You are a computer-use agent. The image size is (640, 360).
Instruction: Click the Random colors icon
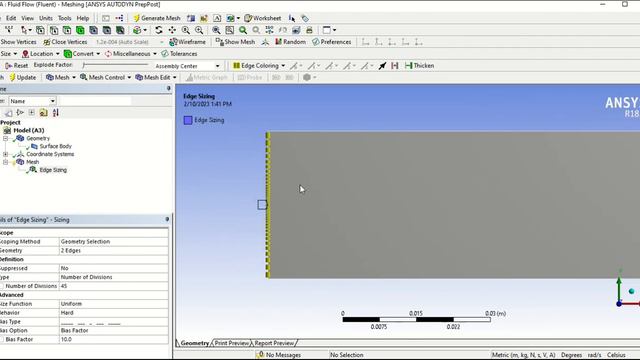[290, 42]
